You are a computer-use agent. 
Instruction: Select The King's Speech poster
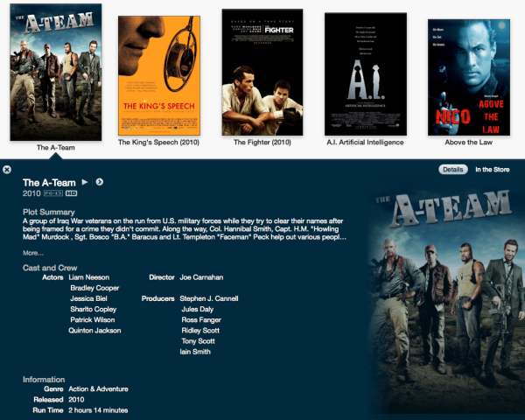(x=159, y=76)
